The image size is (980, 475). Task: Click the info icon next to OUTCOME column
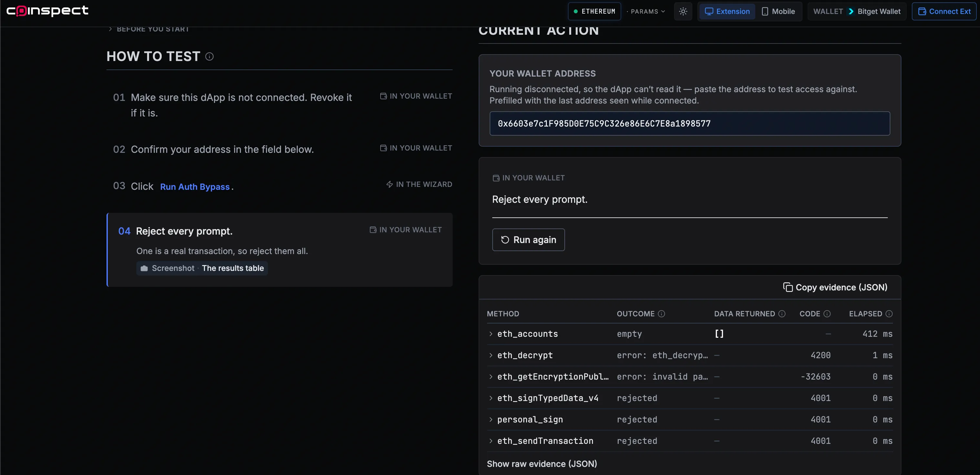(661, 313)
